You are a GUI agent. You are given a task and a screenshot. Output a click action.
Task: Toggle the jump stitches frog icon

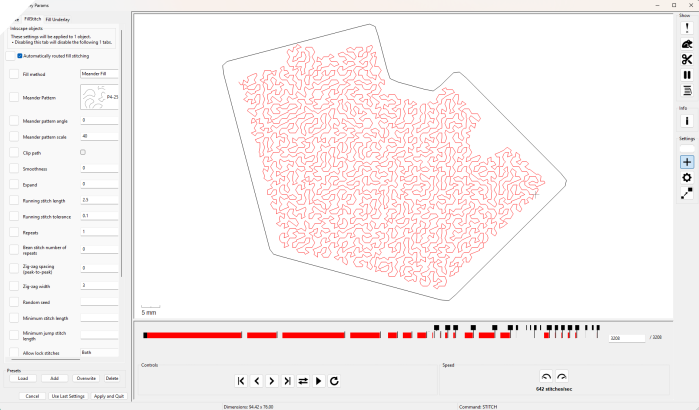687,44
